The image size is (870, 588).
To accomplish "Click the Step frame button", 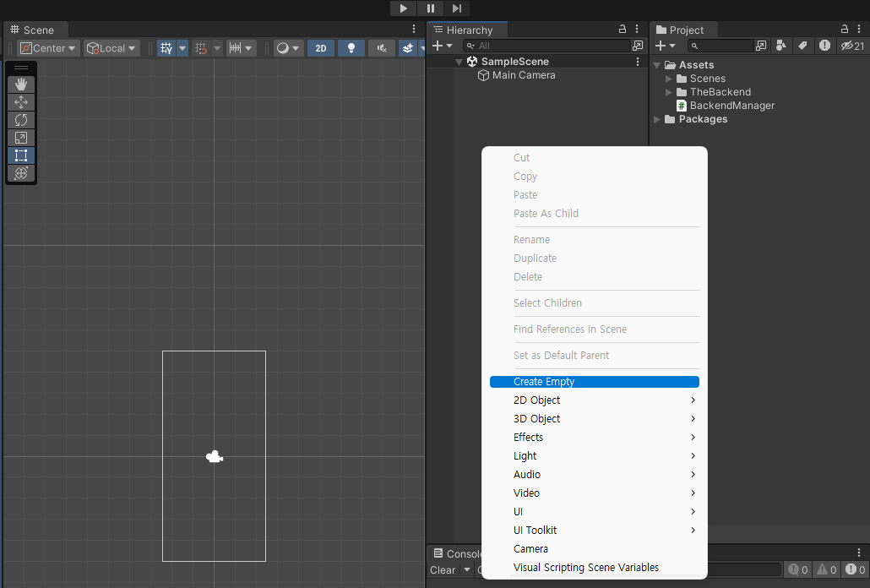I will tap(457, 8).
